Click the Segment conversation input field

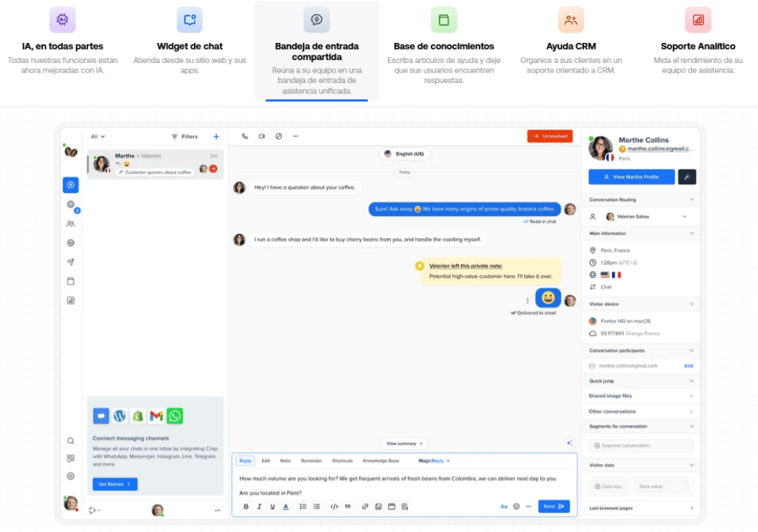click(x=640, y=445)
